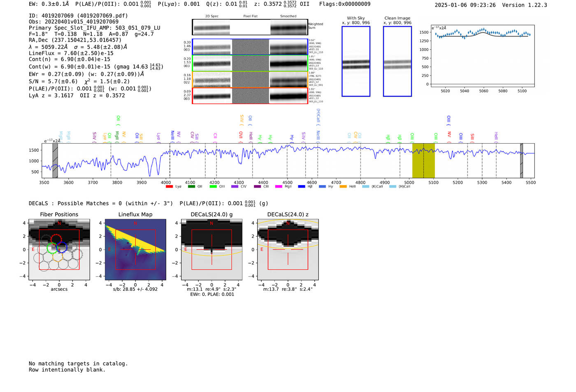Click the CIV purple legend swatch
Screen dimensions: 576x392
point(235,187)
